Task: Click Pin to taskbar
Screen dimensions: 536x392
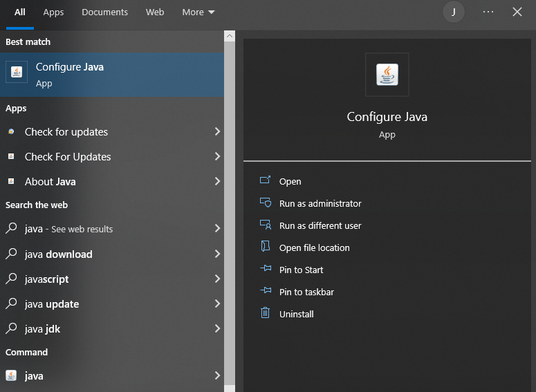Action: click(306, 292)
